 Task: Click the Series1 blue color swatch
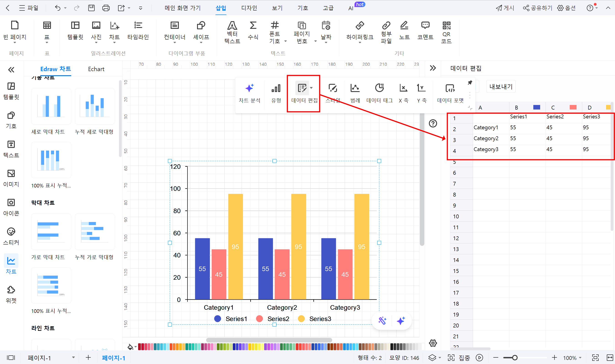pyautogui.click(x=537, y=107)
